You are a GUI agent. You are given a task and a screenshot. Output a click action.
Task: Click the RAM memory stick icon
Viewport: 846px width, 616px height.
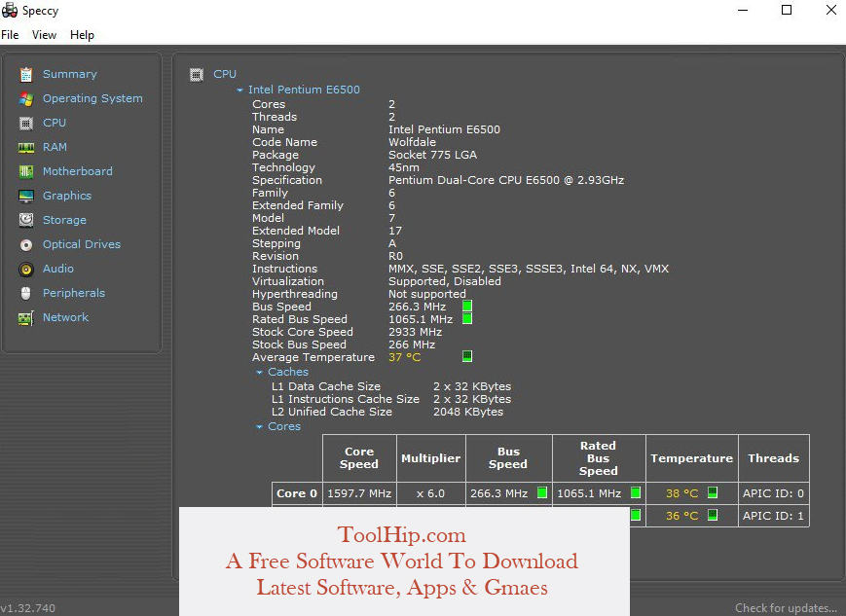[26, 147]
